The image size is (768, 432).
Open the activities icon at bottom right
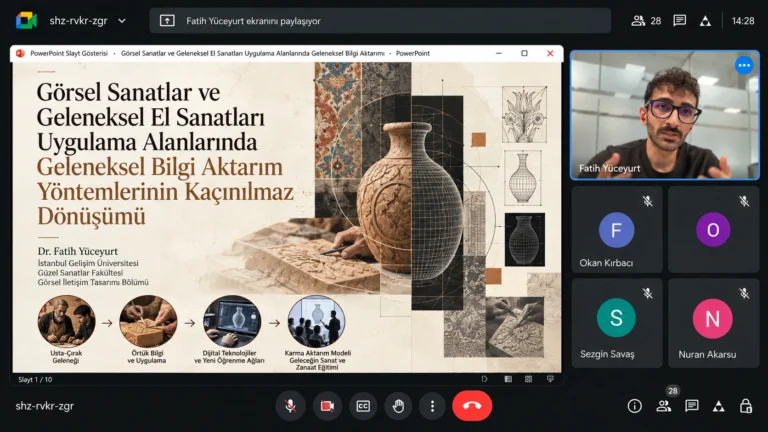click(x=719, y=406)
